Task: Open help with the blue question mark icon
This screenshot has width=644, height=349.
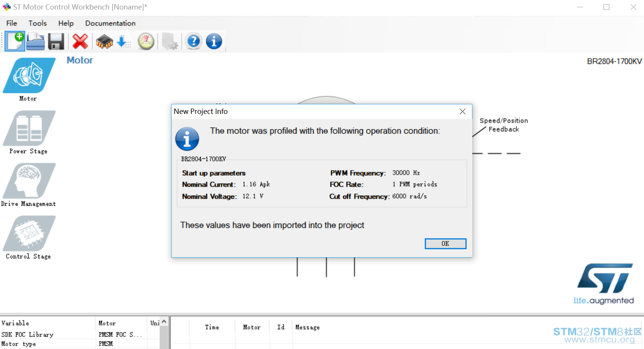Action: point(194,41)
